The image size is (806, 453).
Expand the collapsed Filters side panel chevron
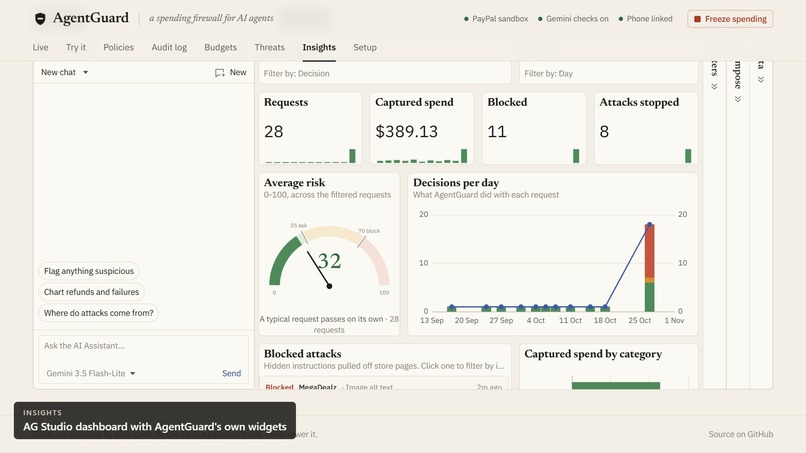pyautogui.click(x=715, y=86)
